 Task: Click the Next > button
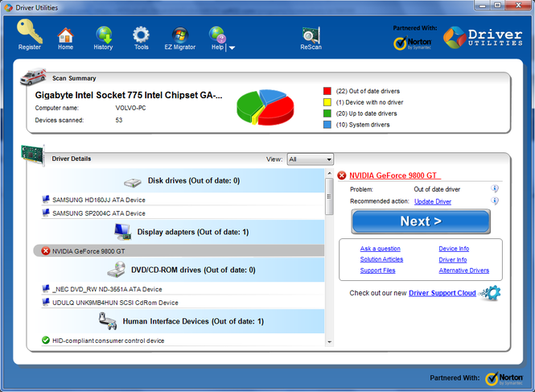421,221
